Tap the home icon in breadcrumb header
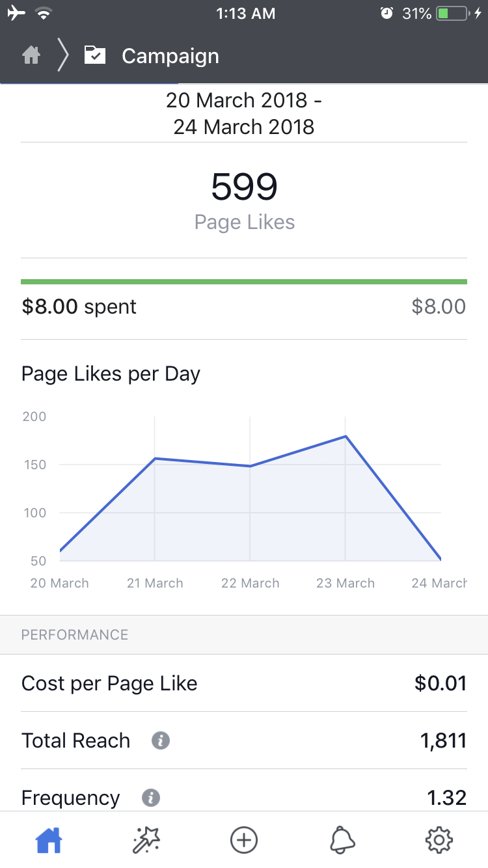The image size is (488, 868). [31, 56]
